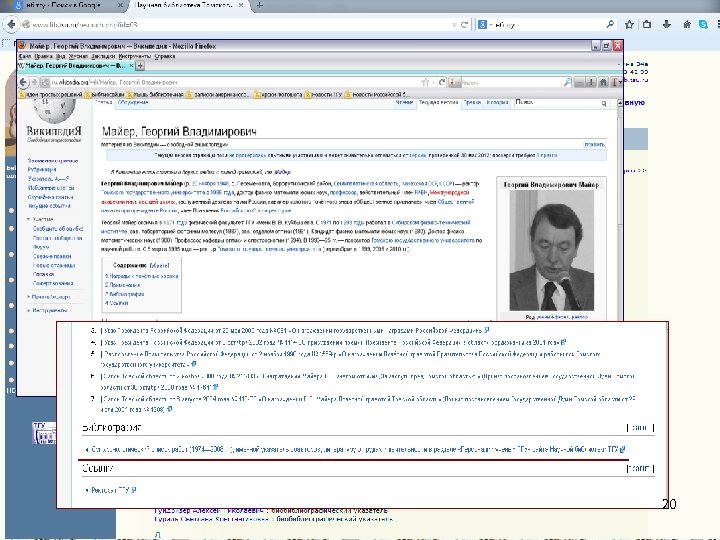Open Заглавная страница in Wikipedia sidebar
The height and width of the screenshot is (540, 720).
pyautogui.click(x=53, y=161)
